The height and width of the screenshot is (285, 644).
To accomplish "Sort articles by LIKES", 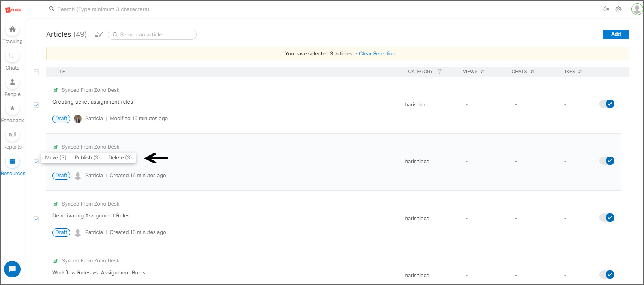I will click(580, 72).
